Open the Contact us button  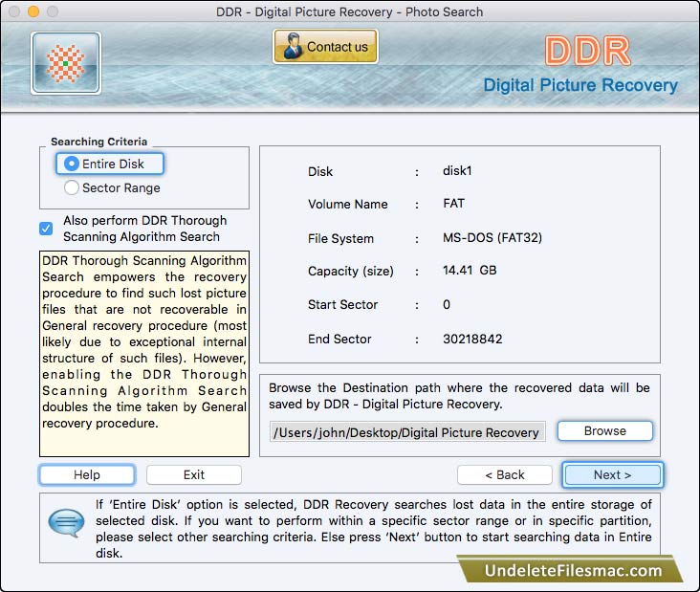325,47
